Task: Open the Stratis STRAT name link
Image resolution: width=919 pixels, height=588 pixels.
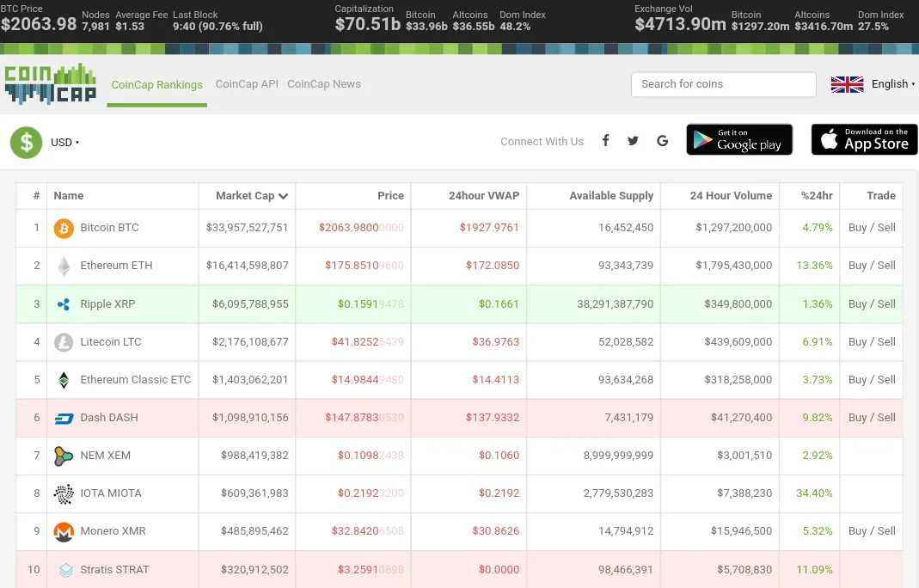Action: [115, 569]
